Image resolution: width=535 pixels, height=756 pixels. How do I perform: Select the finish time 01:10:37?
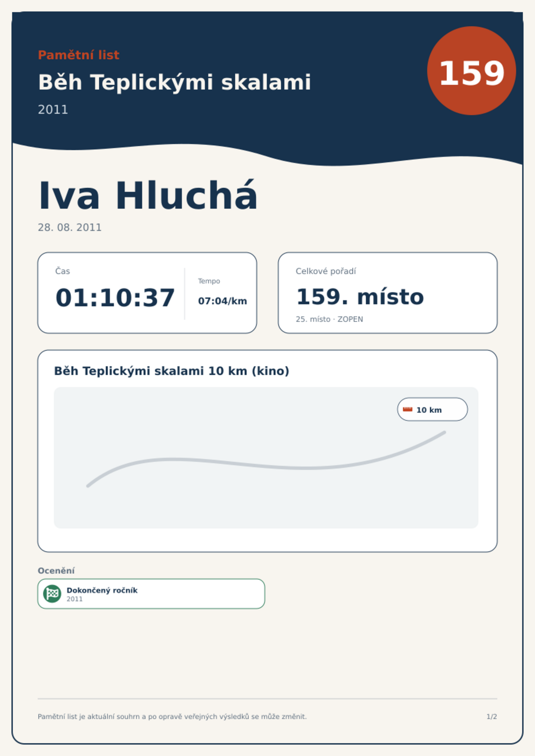click(x=115, y=298)
